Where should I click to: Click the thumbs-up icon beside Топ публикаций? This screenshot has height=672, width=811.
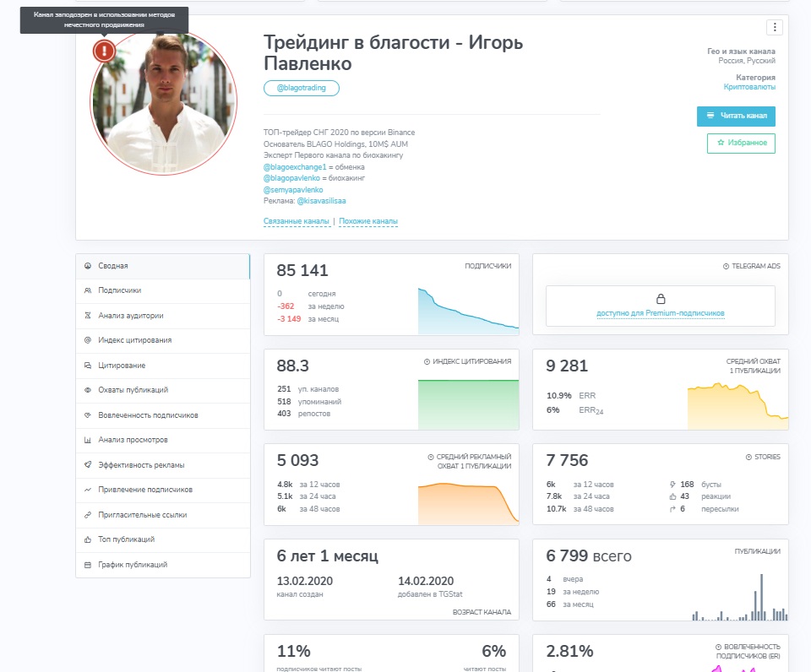(87, 539)
